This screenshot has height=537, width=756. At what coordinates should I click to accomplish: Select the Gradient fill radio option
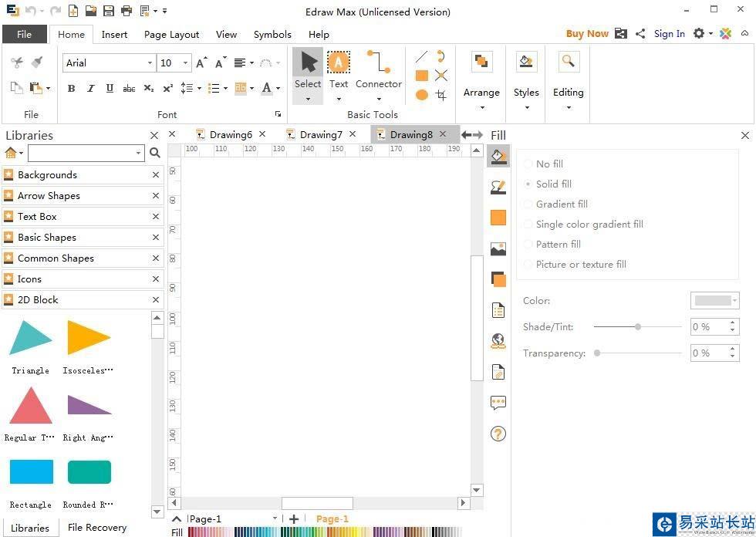pos(556,204)
